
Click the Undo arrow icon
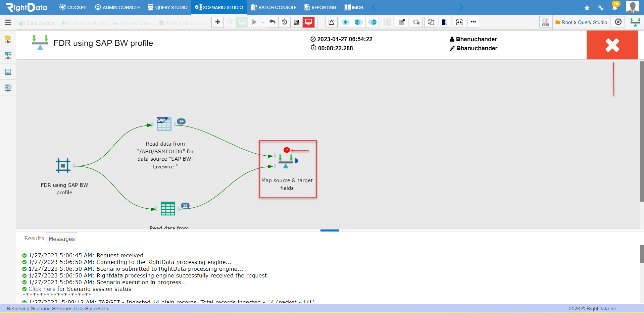coord(272,22)
